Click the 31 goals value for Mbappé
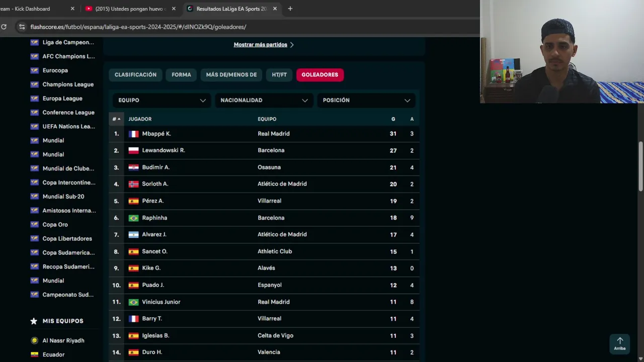The height and width of the screenshot is (362, 644). click(x=393, y=134)
